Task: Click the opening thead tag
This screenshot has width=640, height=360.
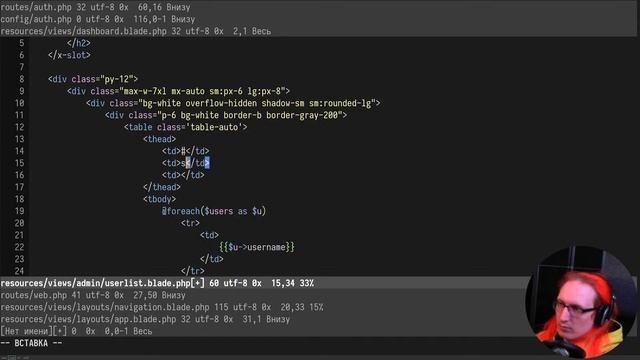Action: coord(159,139)
